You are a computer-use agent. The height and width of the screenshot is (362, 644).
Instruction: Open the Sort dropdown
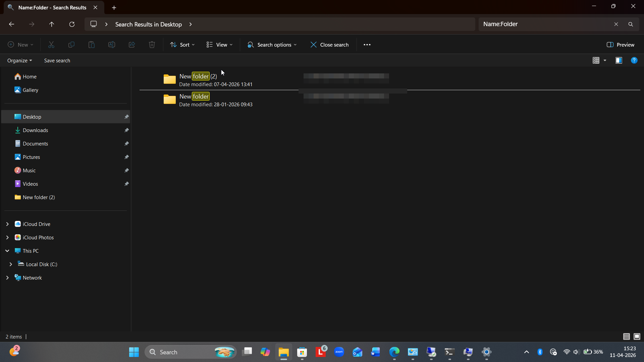(182, 45)
